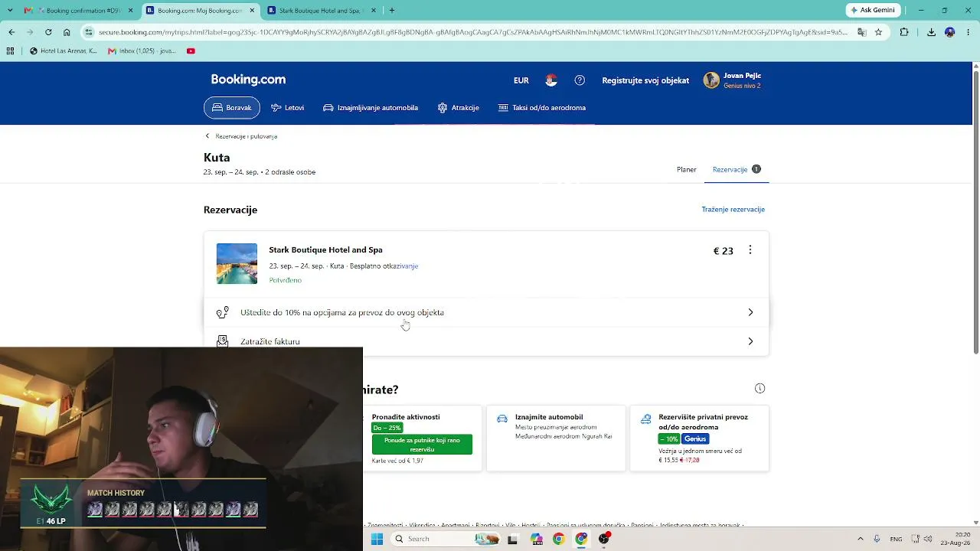
Task: Click the address bar URL field
Action: 473,32
